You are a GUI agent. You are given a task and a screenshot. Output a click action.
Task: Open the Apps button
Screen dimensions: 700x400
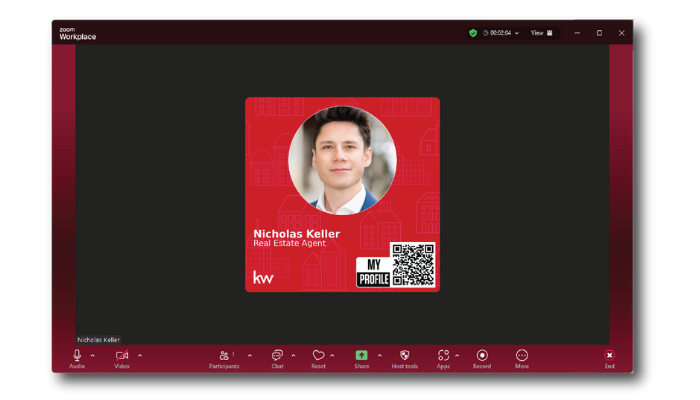click(443, 359)
